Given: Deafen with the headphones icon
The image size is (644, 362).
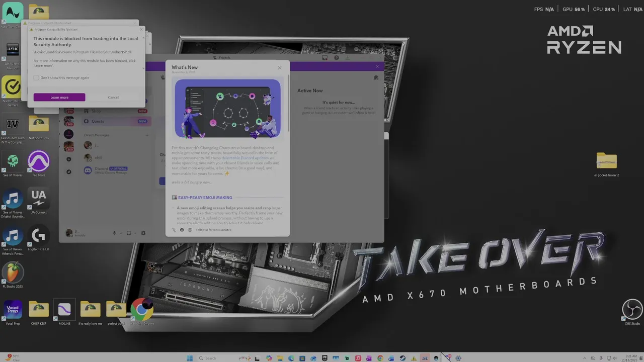Looking at the screenshot, I should (x=129, y=233).
